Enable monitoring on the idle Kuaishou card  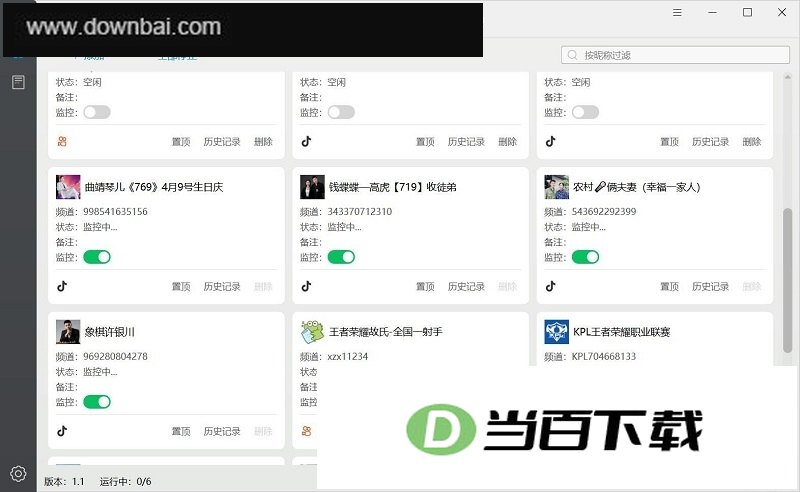pos(97,112)
